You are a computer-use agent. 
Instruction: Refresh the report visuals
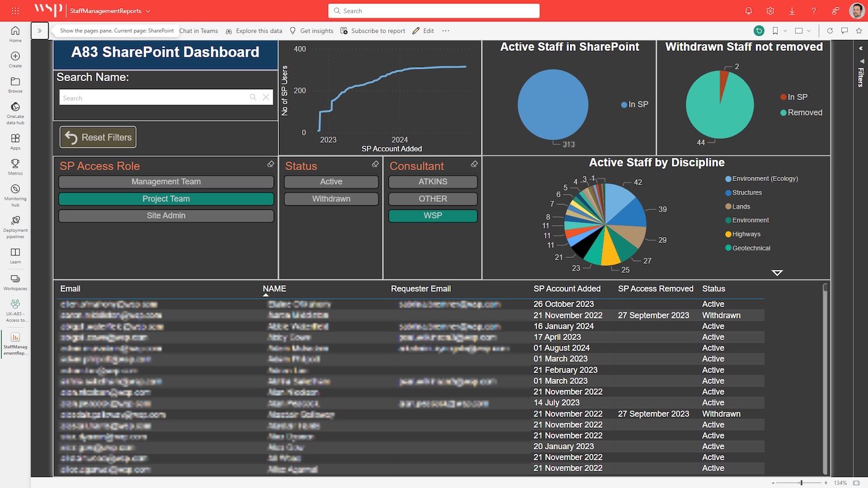(829, 31)
